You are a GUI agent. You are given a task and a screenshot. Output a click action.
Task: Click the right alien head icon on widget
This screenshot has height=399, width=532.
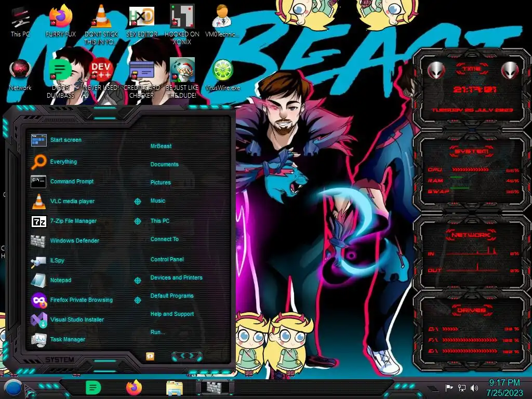[x=510, y=70]
